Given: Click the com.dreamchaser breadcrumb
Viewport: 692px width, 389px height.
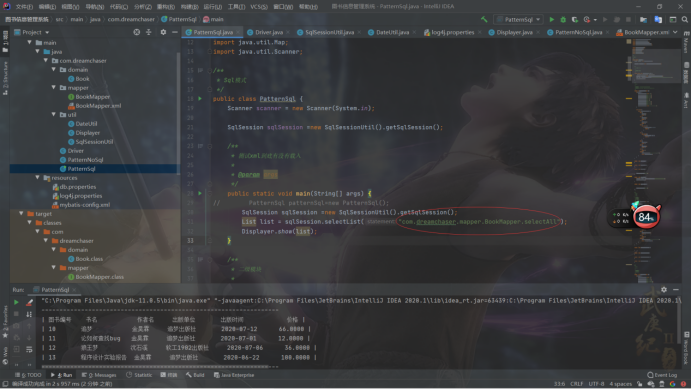Looking at the screenshot, I should pos(131,19).
